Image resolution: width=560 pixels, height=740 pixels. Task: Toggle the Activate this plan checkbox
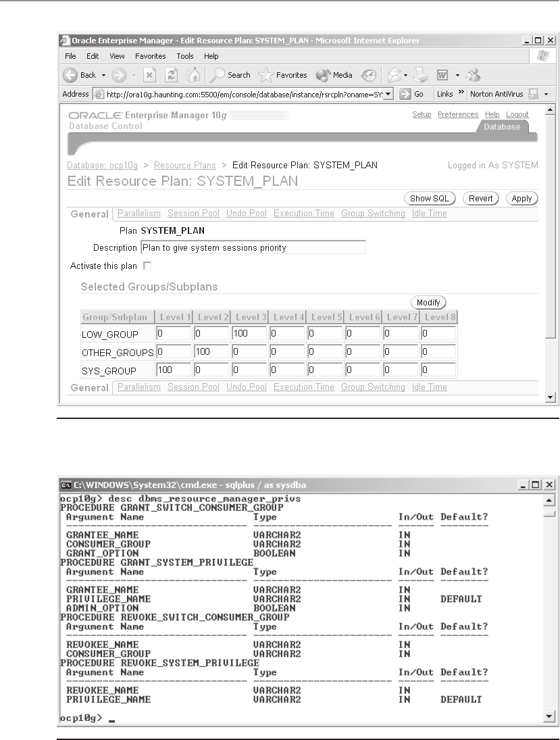(x=147, y=266)
